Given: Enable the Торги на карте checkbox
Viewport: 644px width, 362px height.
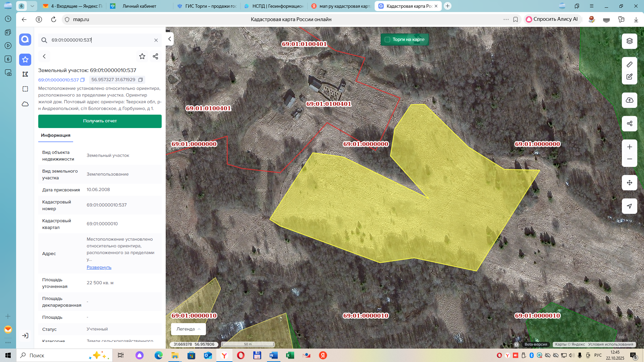Looking at the screenshot, I should (387, 40).
